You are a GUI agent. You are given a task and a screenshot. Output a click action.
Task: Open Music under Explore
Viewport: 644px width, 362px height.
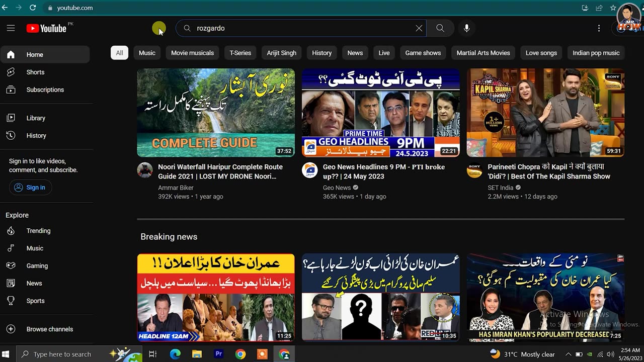click(x=45, y=248)
